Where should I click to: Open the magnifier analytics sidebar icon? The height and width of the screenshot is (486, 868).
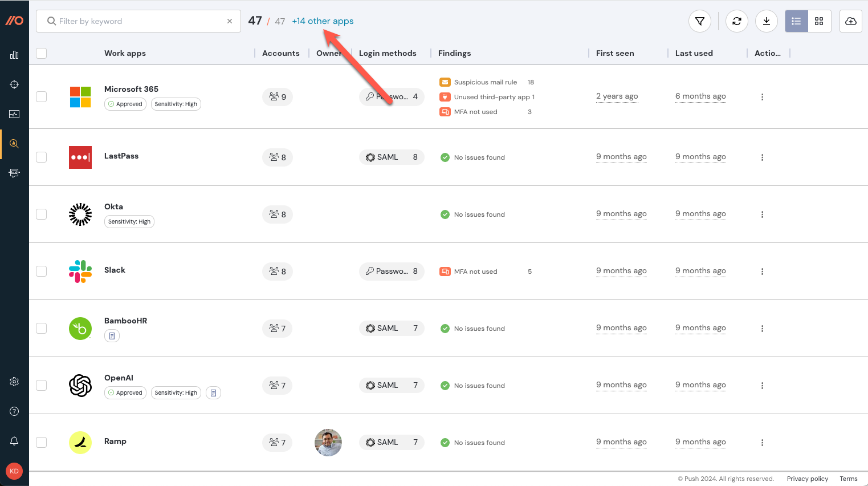(x=14, y=144)
